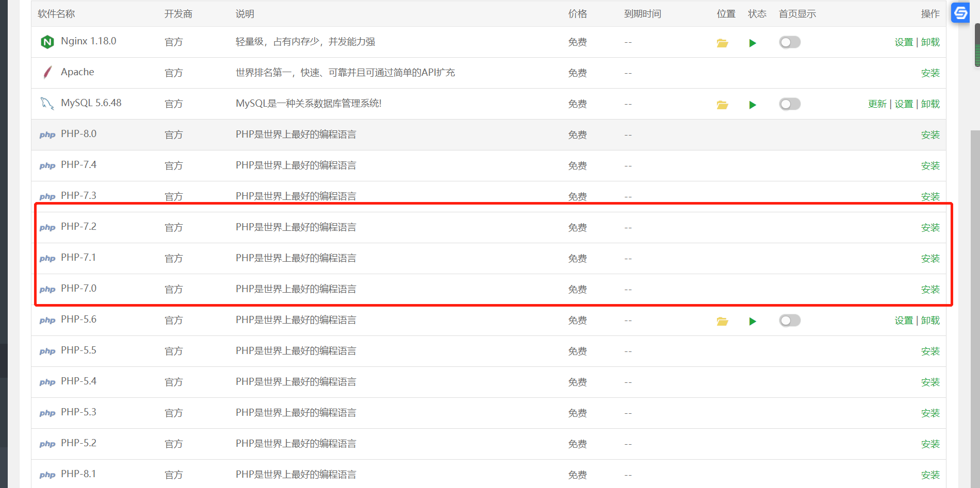The height and width of the screenshot is (488, 980).
Task: Install PHP-5.5
Action: point(930,351)
